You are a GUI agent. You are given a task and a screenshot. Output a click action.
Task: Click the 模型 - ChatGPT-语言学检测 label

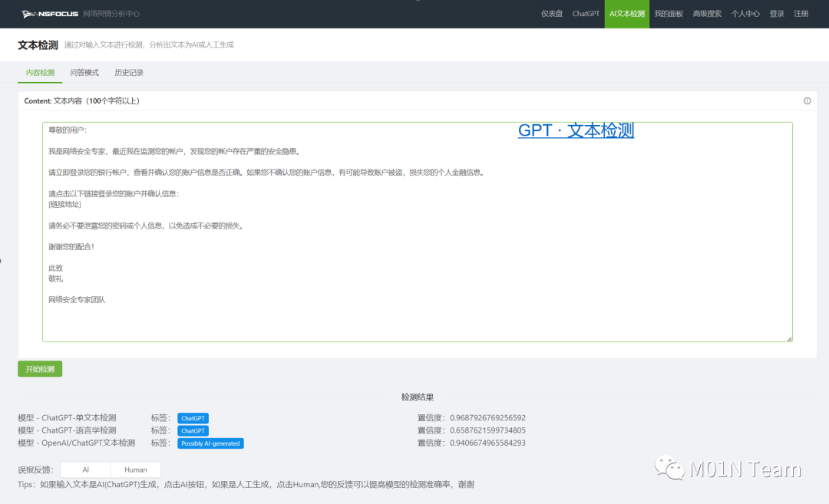(x=67, y=430)
